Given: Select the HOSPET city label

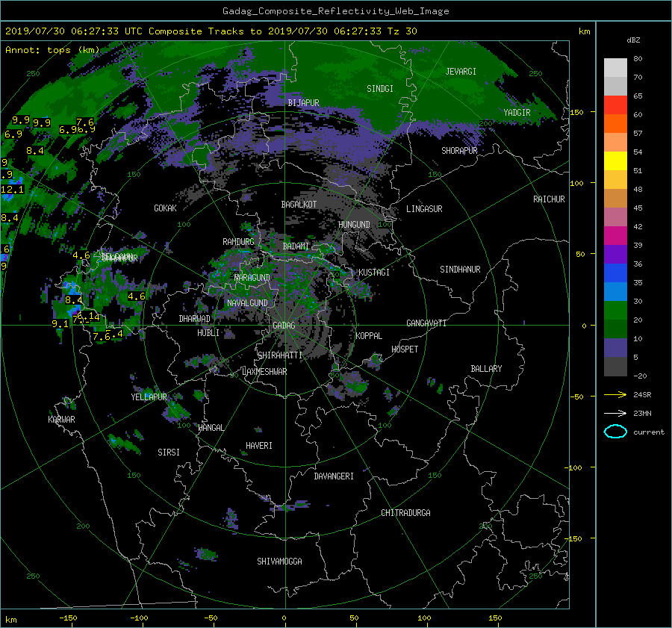Looking at the screenshot, I should click(405, 349).
